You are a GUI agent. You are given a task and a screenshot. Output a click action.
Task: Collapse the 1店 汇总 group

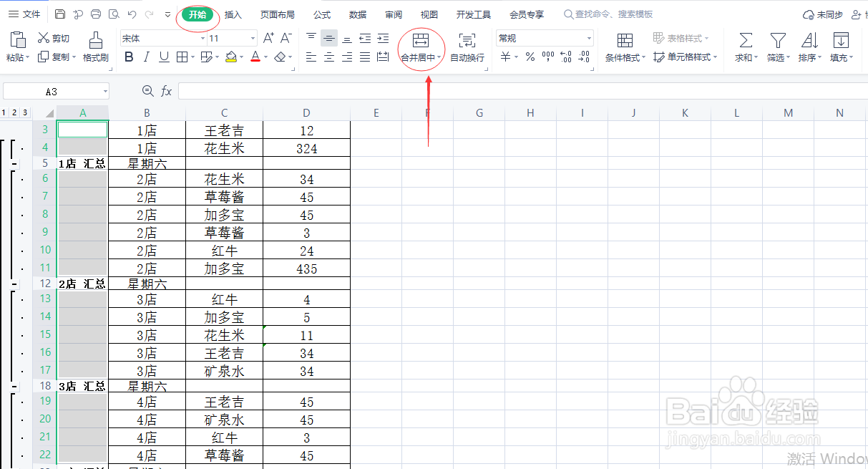[x=14, y=164]
